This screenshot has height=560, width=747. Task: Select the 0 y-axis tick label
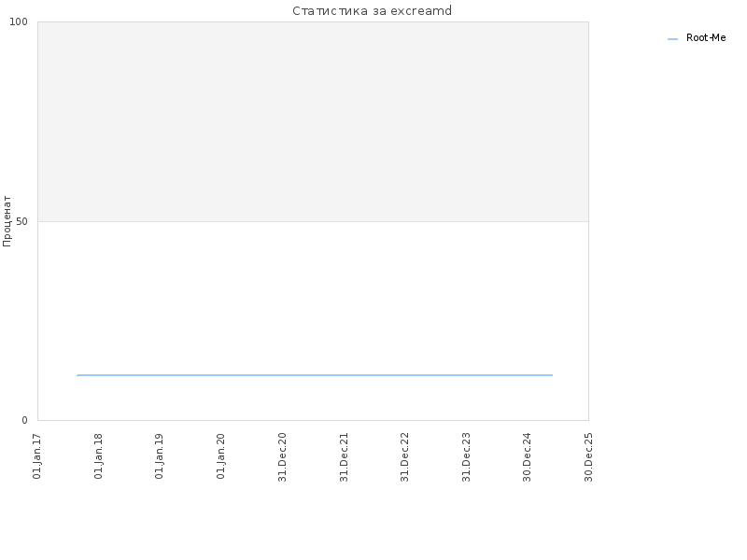25,420
